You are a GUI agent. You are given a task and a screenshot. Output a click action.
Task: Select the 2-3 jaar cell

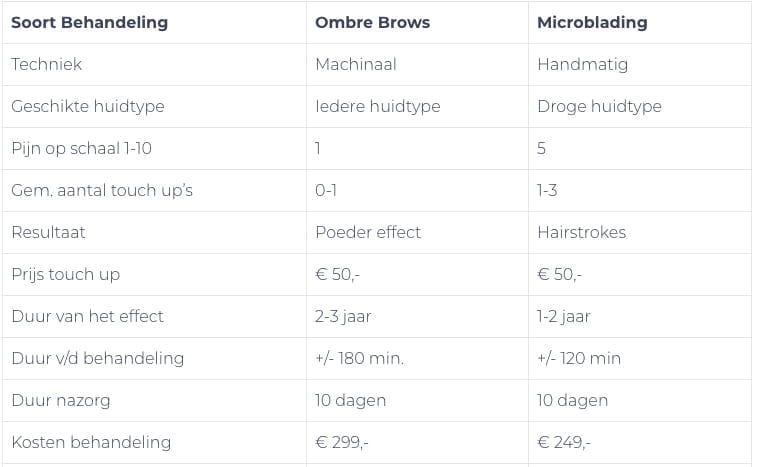pyautogui.click(x=343, y=316)
